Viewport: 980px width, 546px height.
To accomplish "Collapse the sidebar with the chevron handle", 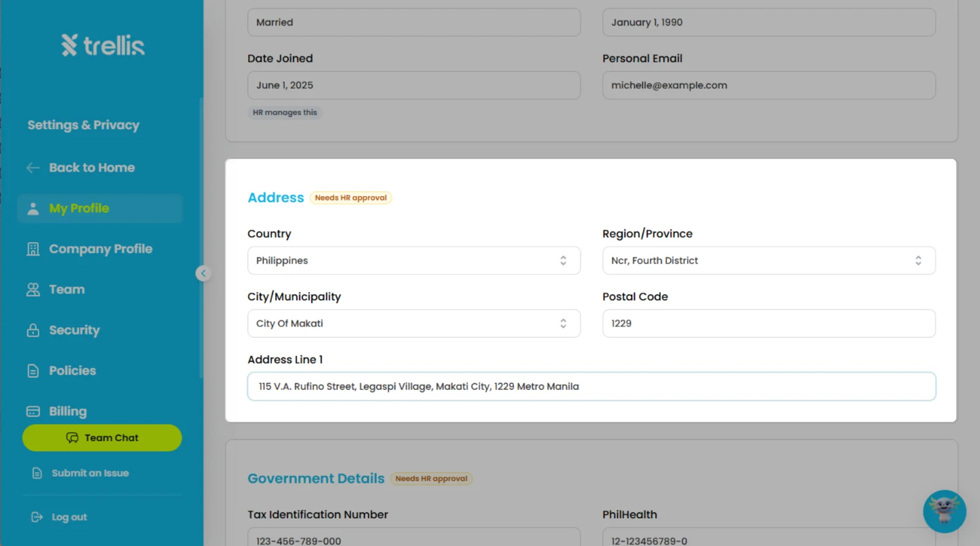I will [203, 273].
